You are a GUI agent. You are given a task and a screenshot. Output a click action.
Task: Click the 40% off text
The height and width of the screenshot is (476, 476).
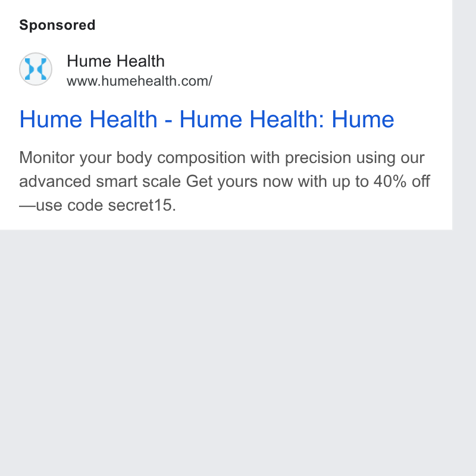tap(402, 181)
